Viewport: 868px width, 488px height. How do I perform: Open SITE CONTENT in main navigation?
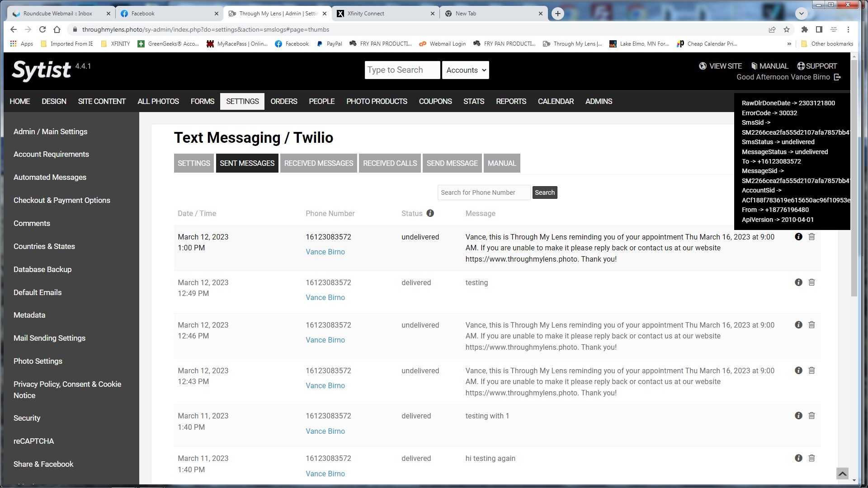[102, 101]
